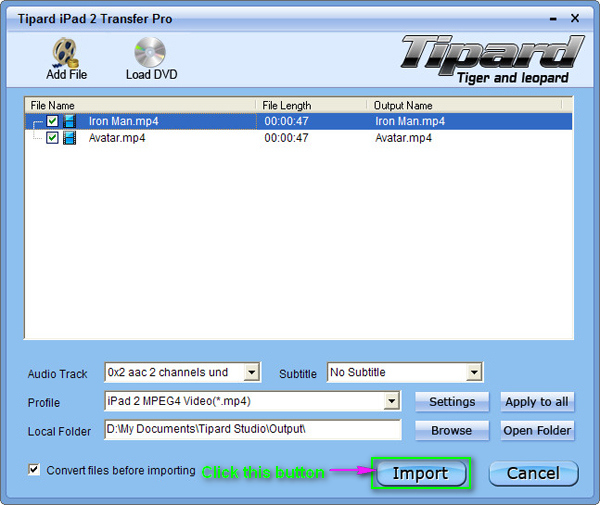Click into the Local Folder path field
The height and width of the screenshot is (505, 600).
(253, 429)
